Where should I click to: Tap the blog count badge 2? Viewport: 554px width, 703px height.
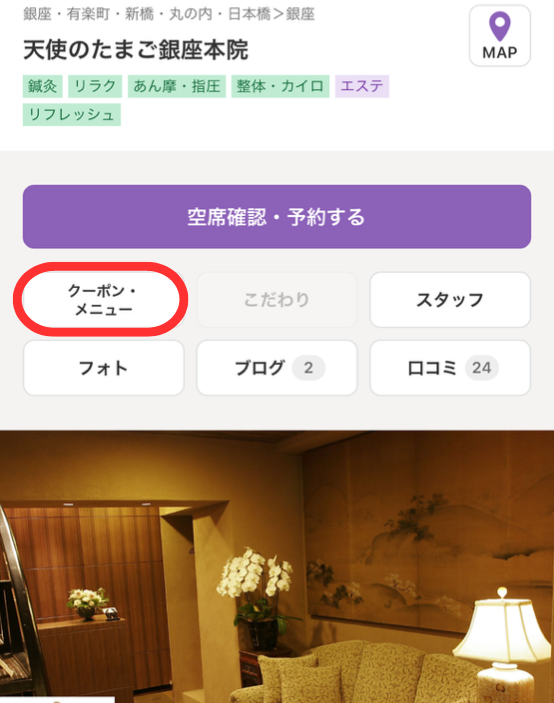[x=308, y=368]
